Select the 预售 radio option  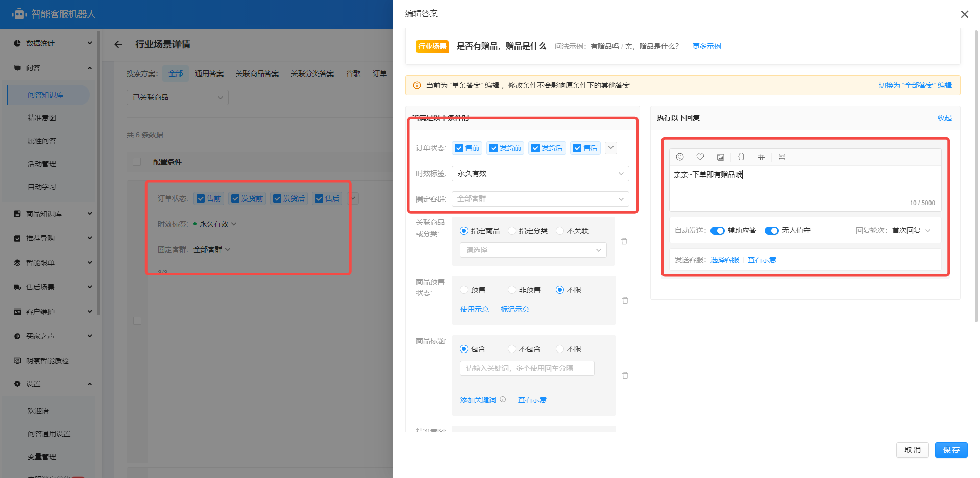click(464, 290)
